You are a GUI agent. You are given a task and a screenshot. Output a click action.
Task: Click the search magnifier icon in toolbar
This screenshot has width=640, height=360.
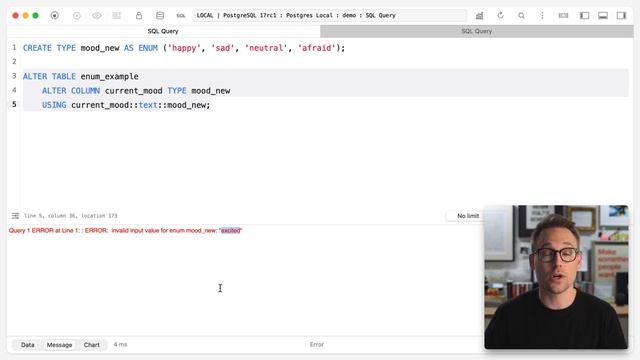tap(521, 16)
